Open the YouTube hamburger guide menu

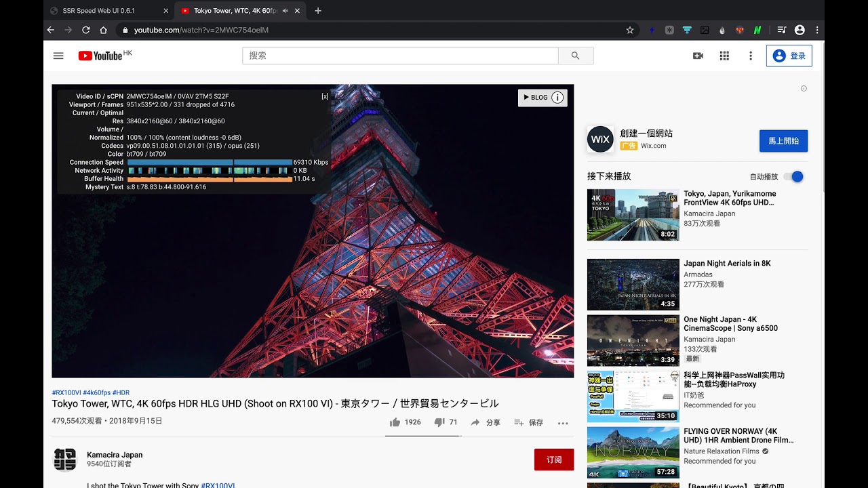click(x=58, y=56)
